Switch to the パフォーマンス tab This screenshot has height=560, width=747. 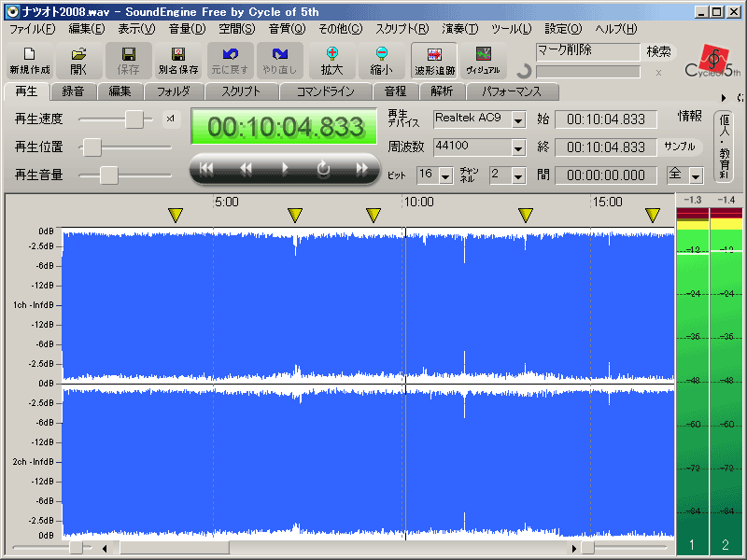tap(512, 91)
